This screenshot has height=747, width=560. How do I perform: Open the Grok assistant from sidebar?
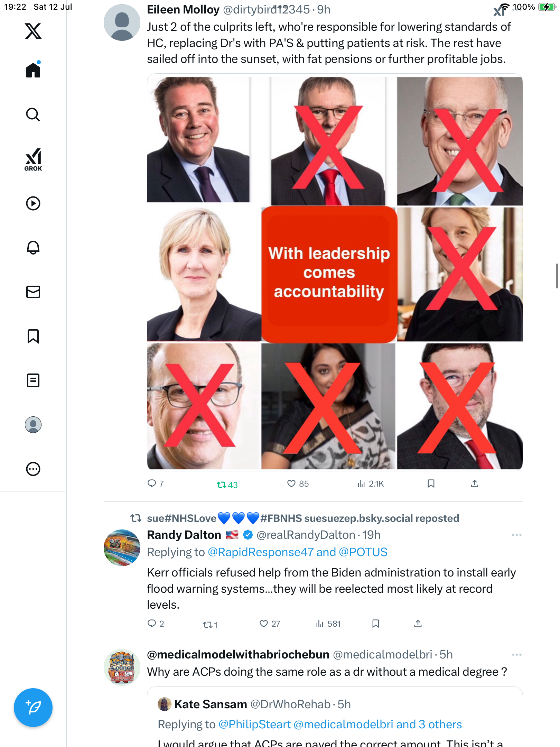(33, 159)
